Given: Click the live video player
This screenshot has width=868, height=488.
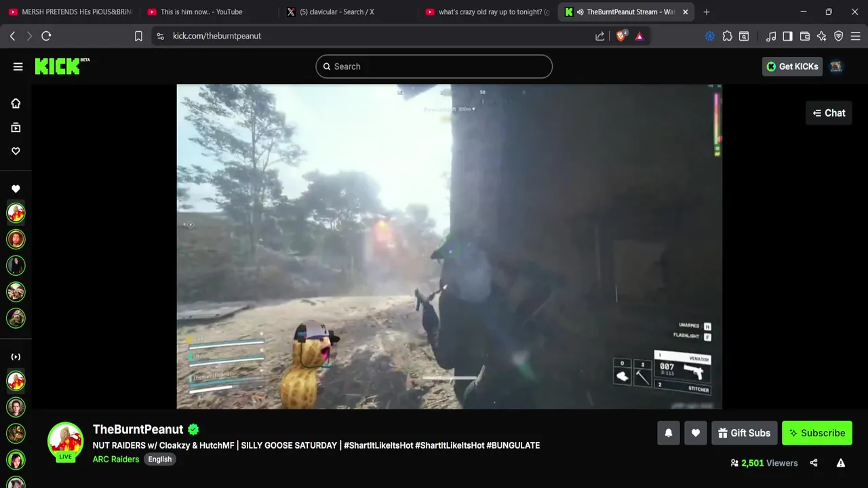Looking at the screenshot, I should tap(449, 247).
